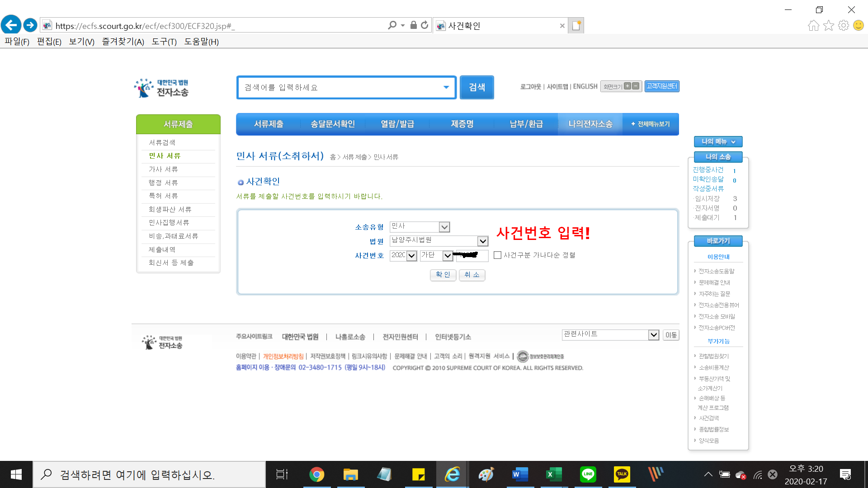
Task: Click the page refresh icon
Action: (424, 25)
